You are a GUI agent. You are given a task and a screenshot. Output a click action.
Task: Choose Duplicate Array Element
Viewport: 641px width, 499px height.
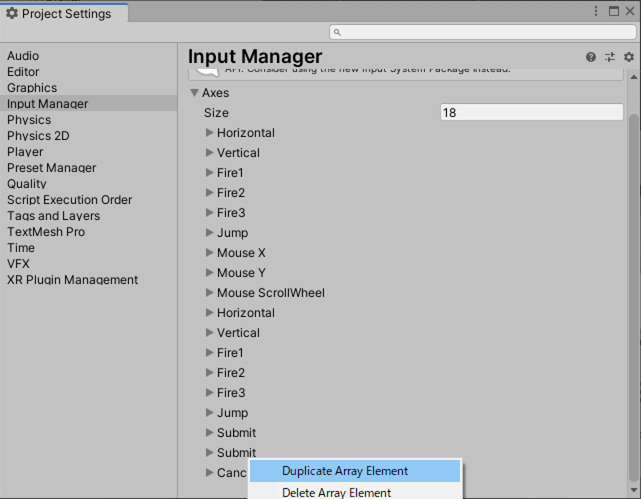click(355, 471)
